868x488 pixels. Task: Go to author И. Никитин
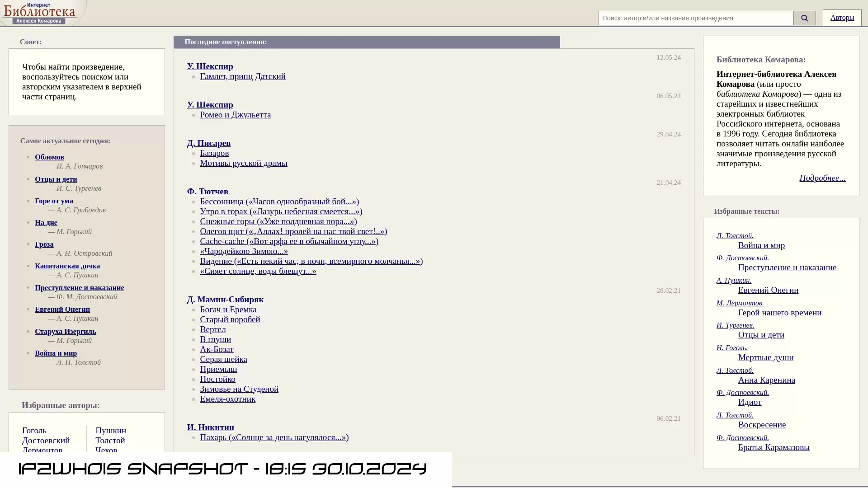pos(211,427)
